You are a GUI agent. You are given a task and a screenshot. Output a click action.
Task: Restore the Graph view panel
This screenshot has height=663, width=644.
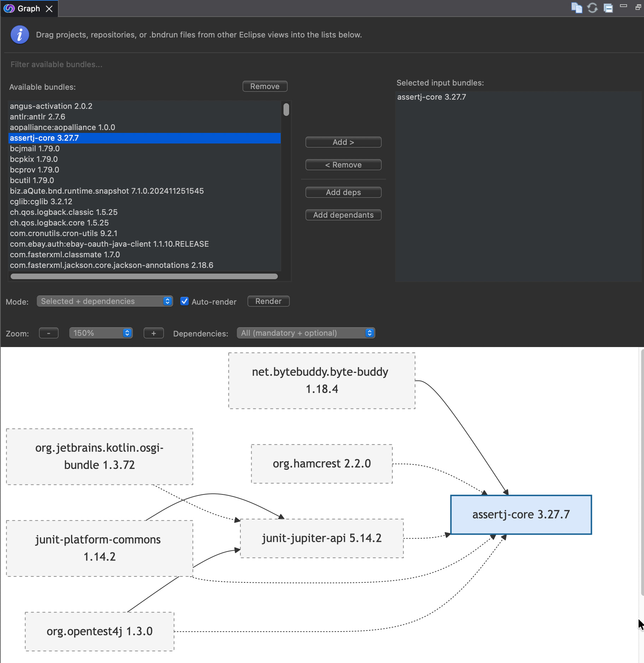(638, 7)
